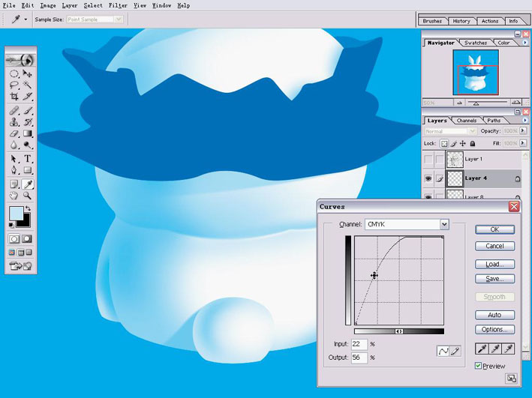Select the Lasso tool
Screen dimensions: 532x398
coord(14,85)
